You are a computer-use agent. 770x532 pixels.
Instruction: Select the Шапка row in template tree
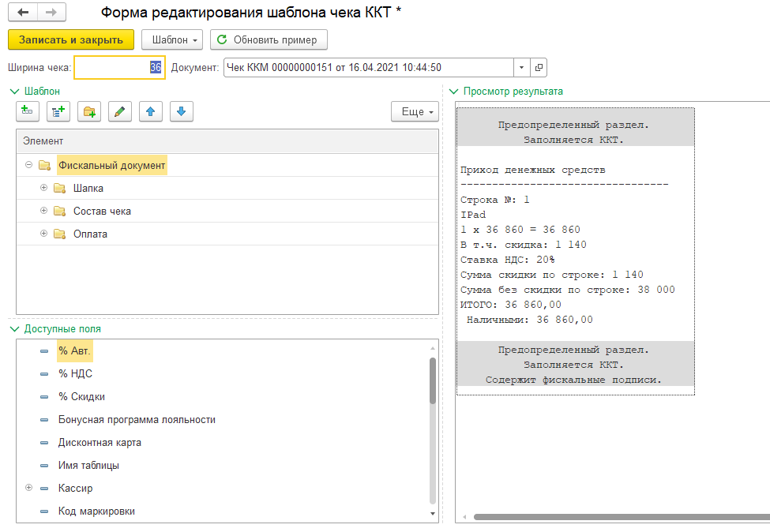coord(227,188)
